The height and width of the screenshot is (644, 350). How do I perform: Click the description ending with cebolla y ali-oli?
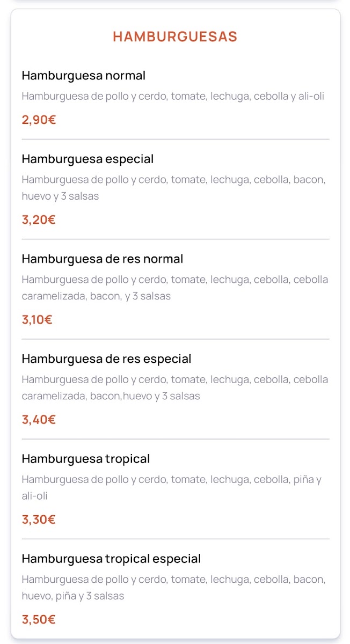coord(173,97)
